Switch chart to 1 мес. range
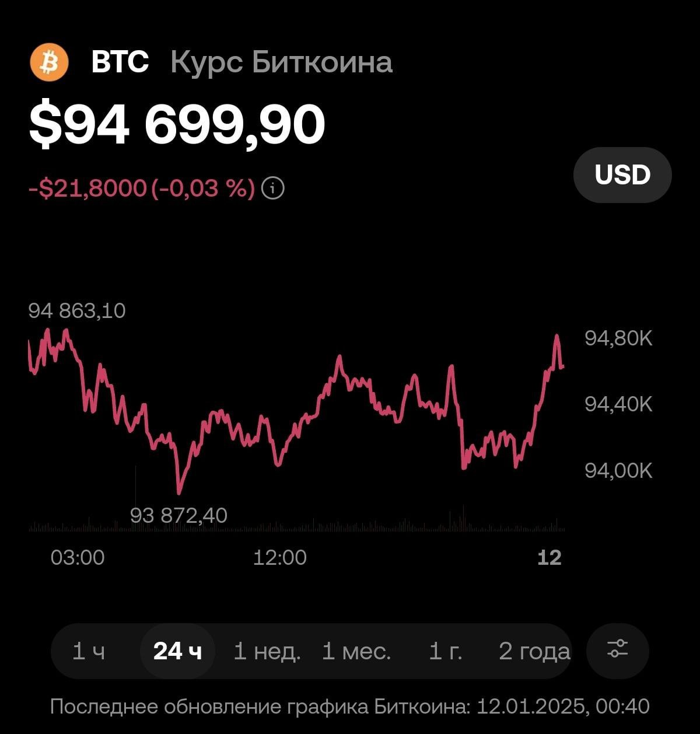 (356, 651)
